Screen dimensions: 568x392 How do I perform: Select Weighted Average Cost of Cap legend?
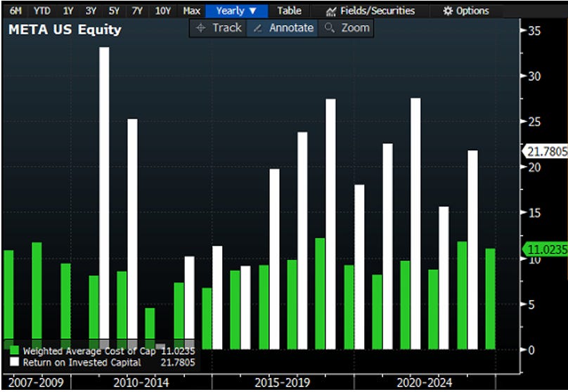89,351
